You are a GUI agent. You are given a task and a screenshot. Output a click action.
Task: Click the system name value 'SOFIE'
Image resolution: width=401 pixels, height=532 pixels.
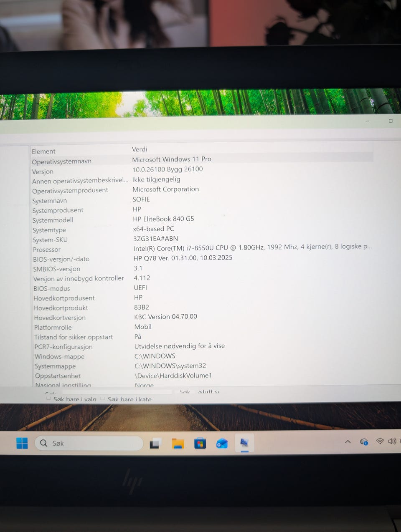(141, 199)
